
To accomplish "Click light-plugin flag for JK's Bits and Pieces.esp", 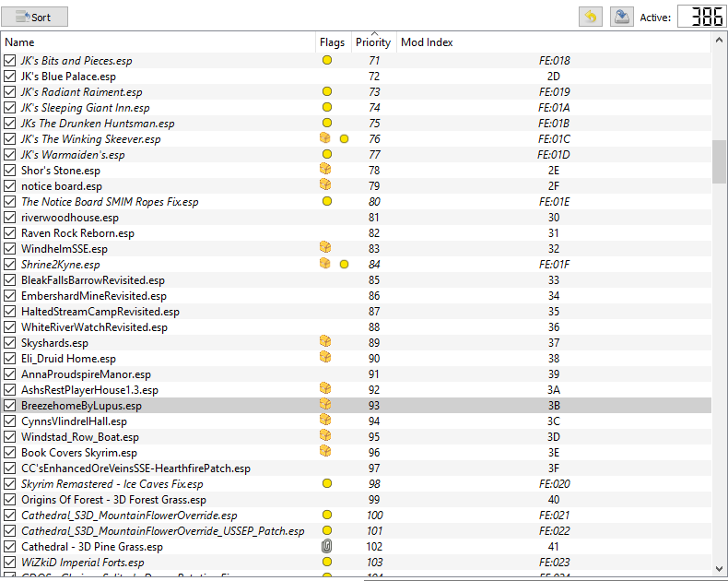I will tap(327, 60).
